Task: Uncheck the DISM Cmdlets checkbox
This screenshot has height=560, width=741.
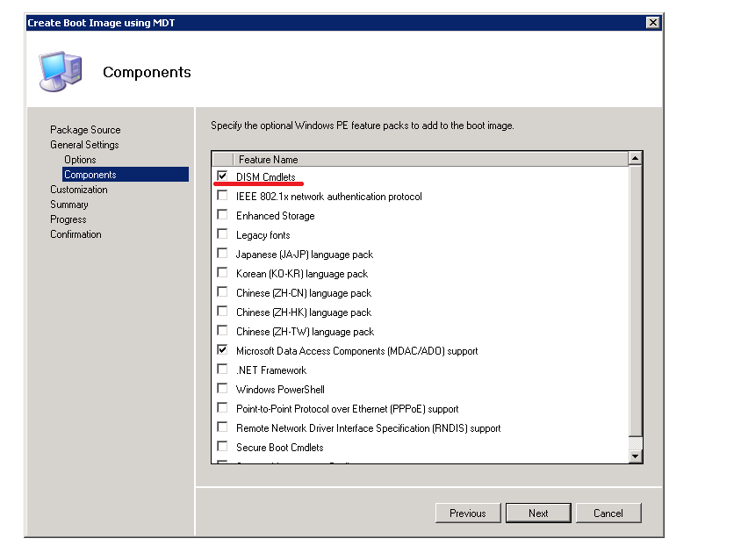Action: tap(222, 176)
